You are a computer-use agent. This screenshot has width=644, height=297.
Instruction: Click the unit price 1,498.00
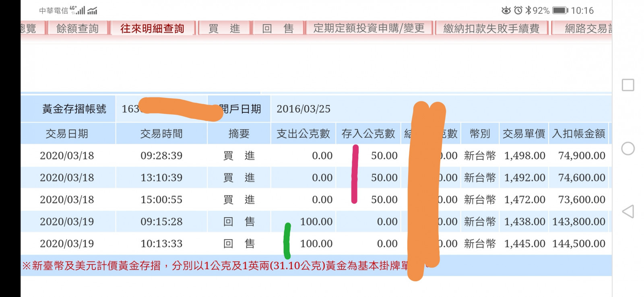coord(525,156)
